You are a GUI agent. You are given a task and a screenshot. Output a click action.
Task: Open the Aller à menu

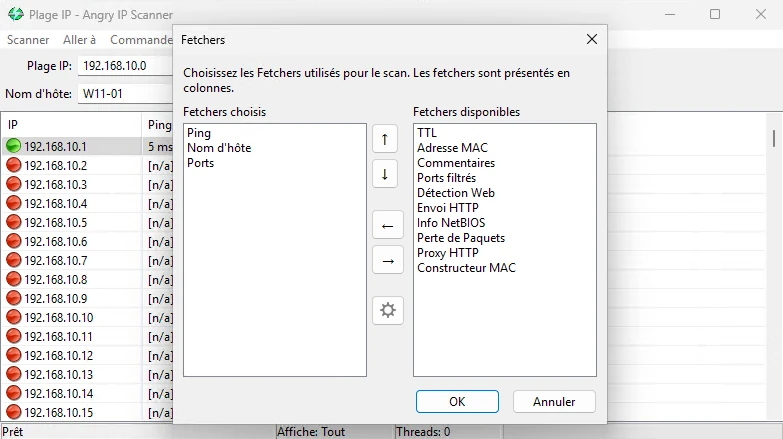pyautogui.click(x=79, y=40)
